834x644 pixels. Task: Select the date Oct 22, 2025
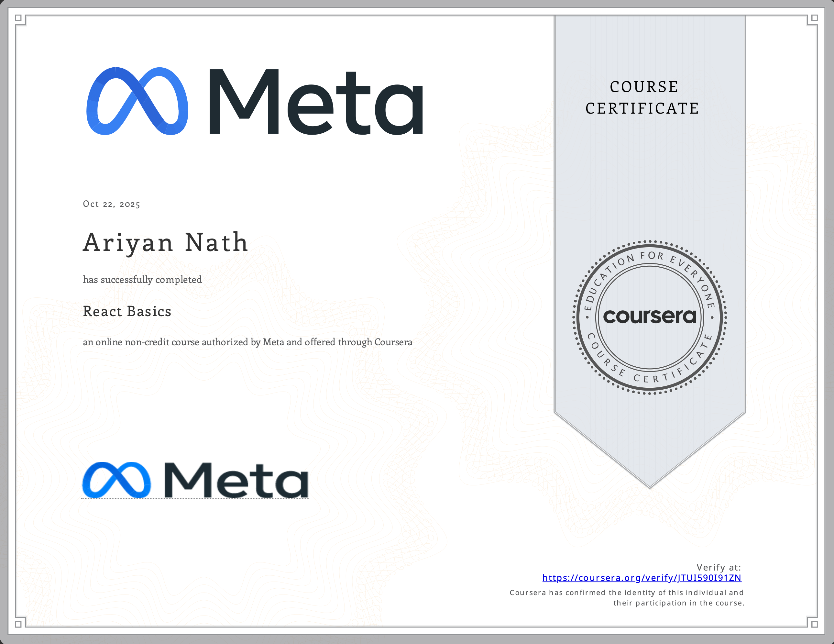point(112,204)
